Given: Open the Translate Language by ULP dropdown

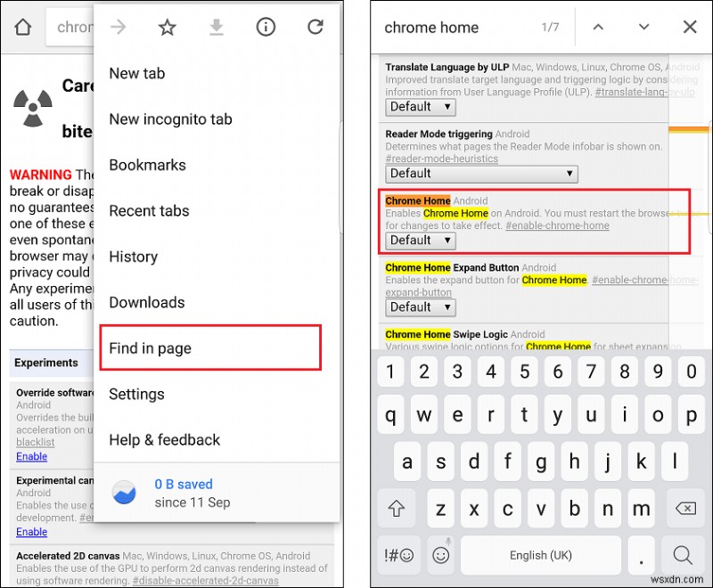Looking at the screenshot, I should (420, 106).
